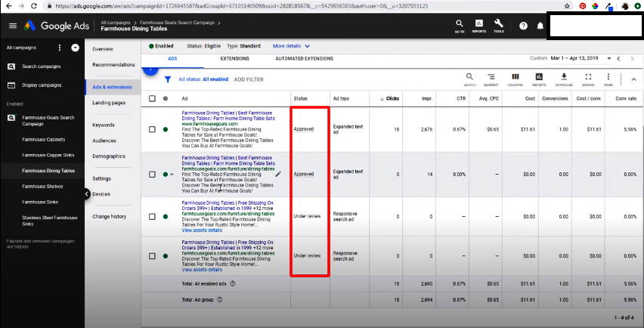Open Recommendations in page menu

pos(114,65)
